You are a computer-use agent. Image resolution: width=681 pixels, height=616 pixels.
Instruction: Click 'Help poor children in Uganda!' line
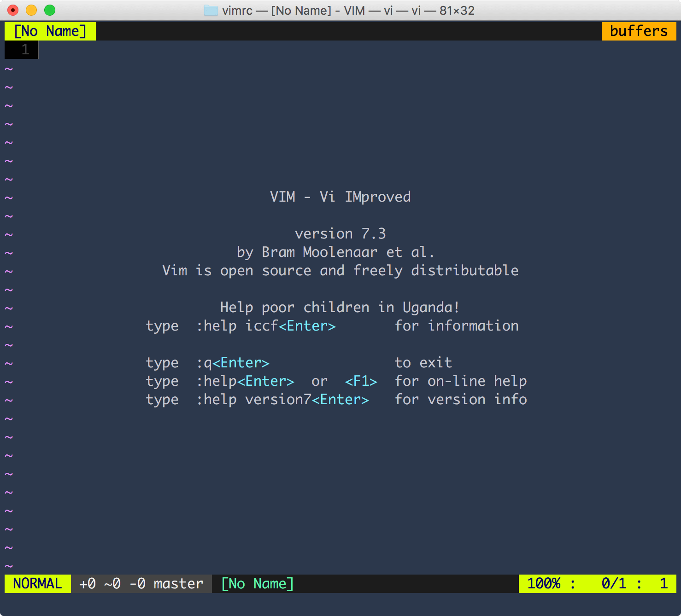340,308
